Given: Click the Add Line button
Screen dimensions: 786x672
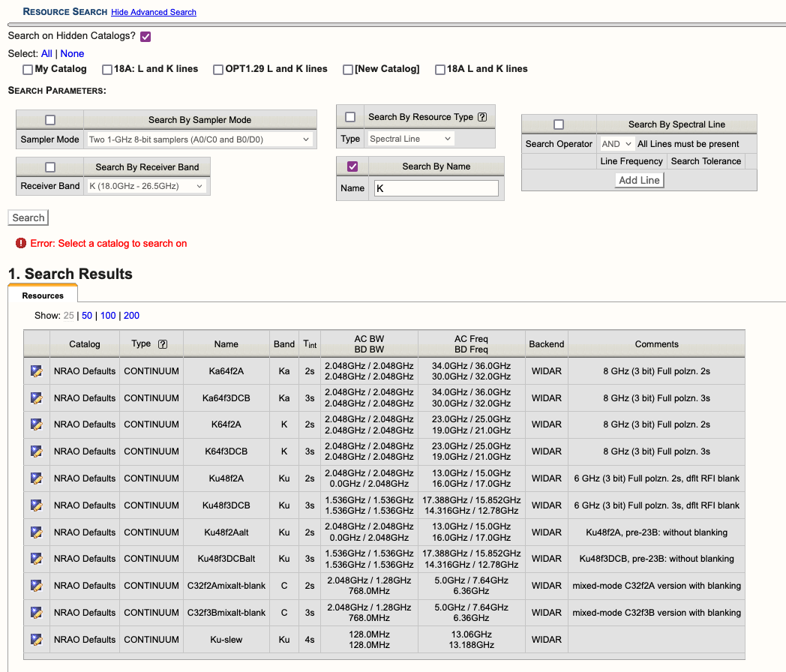Looking at the screenshot, I should (x=639, y=180).
